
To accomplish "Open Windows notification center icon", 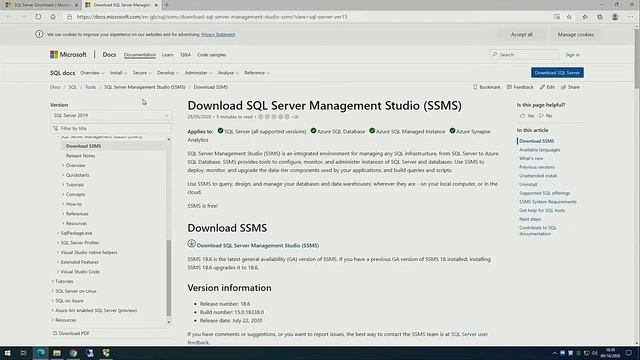I will point(629,353).
